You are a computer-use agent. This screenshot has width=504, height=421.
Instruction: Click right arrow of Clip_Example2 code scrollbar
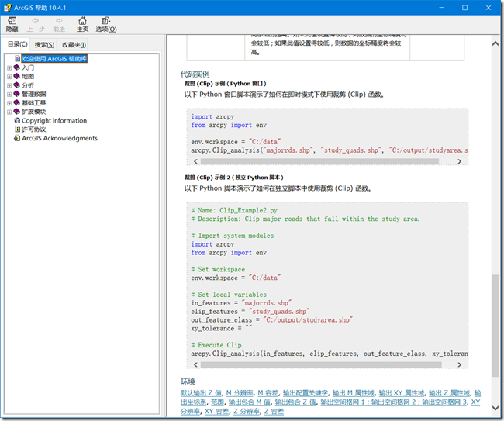click(x=459, y=364)
